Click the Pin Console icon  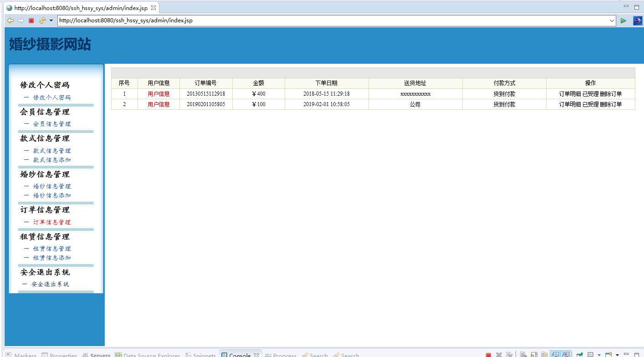579,354
